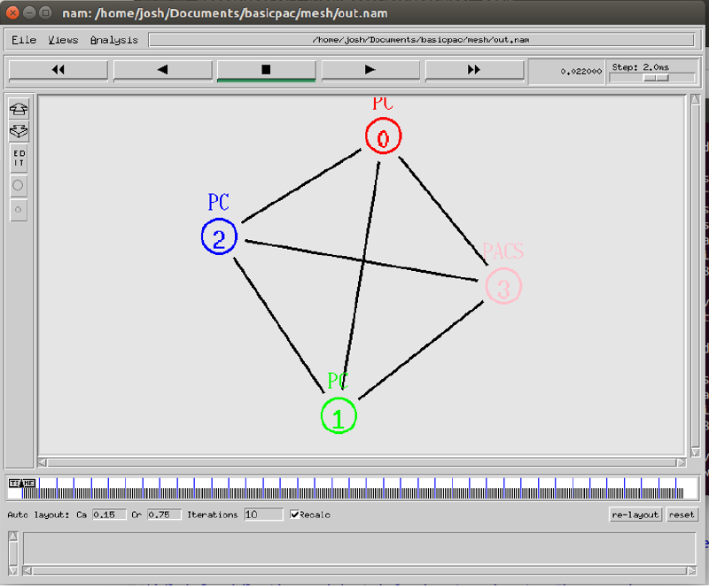Open the Views menu

coord(62,40)
